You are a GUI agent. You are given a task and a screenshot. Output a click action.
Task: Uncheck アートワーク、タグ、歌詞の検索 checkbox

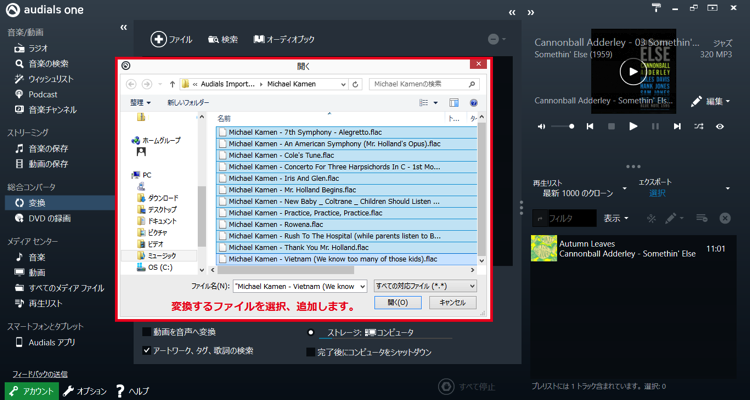click(147, 351)
